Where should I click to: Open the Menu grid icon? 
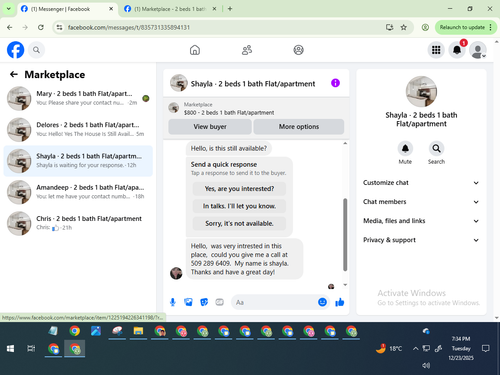point(436,50)
